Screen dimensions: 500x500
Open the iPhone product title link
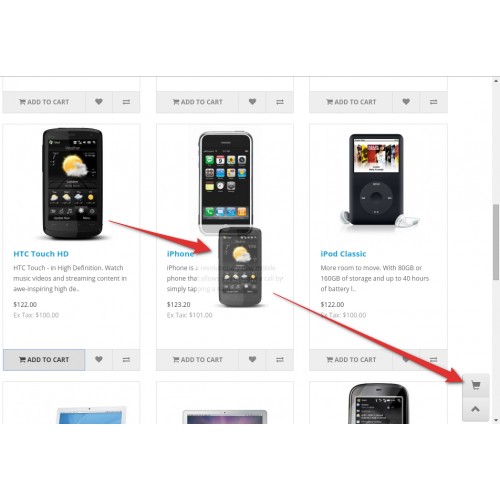[180, 254]
